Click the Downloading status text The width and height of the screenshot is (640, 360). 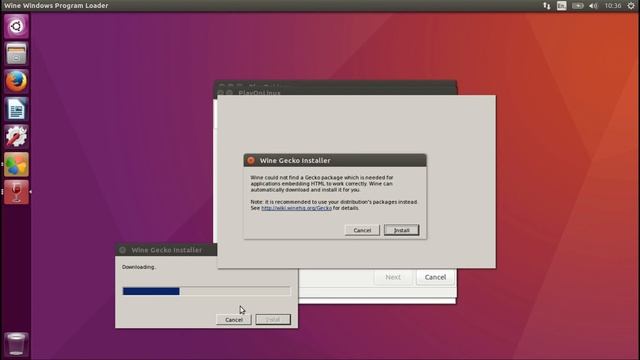point(138,267)
